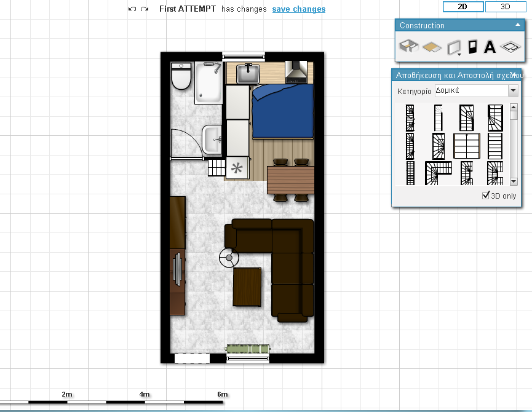Screen dimensions: 532x412
Task: Click the save changes link
Action: (x=299, y=9)
